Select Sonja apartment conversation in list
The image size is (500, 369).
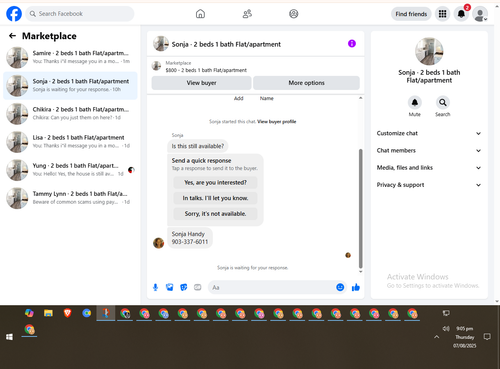[x=70, y=86]
